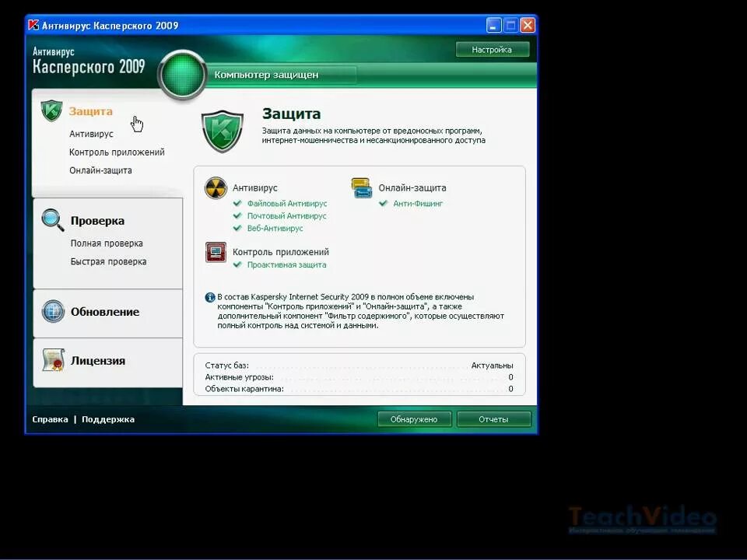
Task: Click checkmark beside Почтовый Антивирус
Action: (x=237, y=215)
